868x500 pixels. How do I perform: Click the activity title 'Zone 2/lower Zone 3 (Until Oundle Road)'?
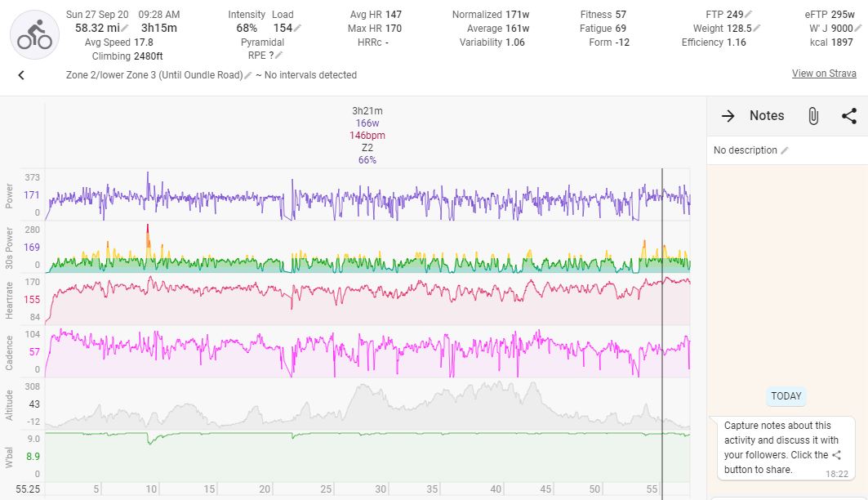pyautogui.click(x=154, y=75)
